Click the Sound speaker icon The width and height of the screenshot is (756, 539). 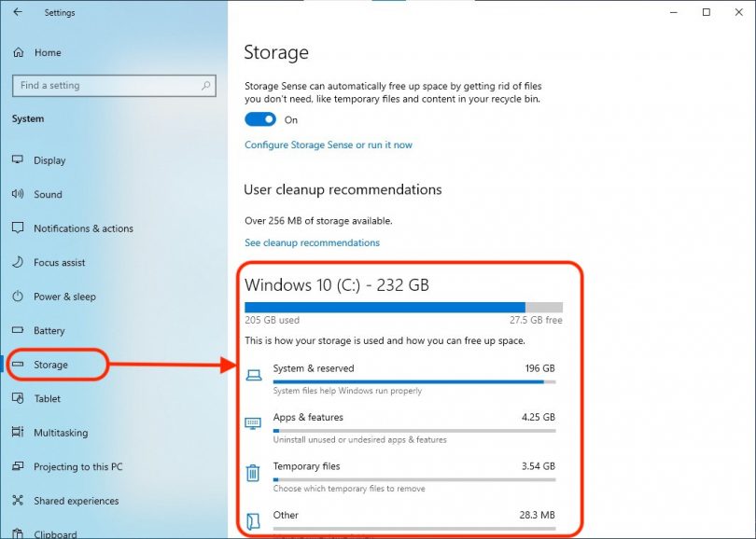(x=18, y=194)
